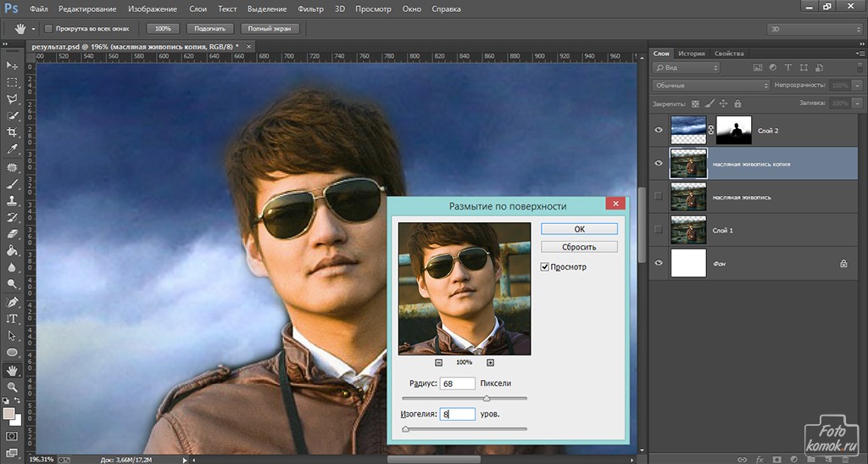Screen dimensions: 868x464
Task: Expand the 3D workspace dropdown
Action: tap(813, 29)
